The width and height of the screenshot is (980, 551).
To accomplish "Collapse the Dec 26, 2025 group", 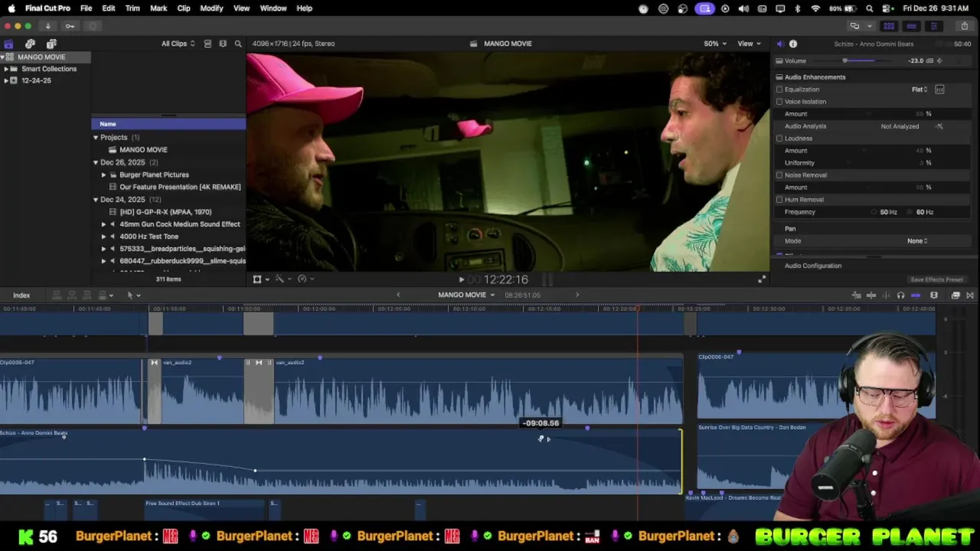I will tap(96, 162).
